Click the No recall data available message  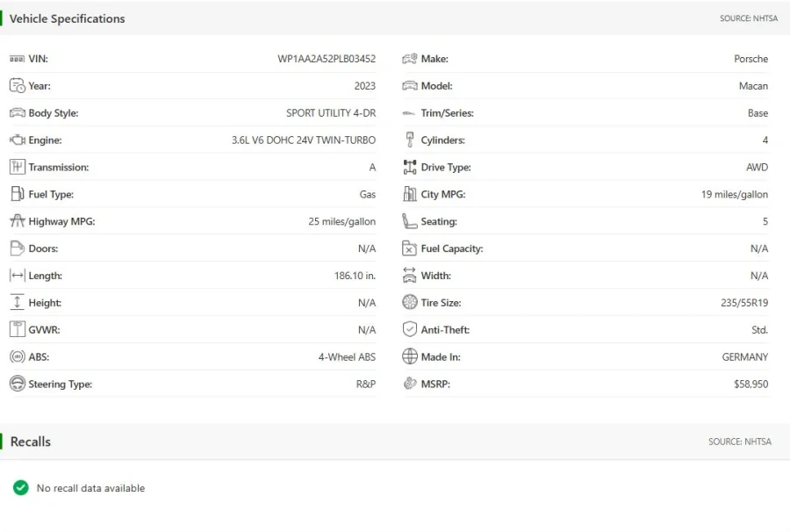pyautogui.click(x=90, y=488)
